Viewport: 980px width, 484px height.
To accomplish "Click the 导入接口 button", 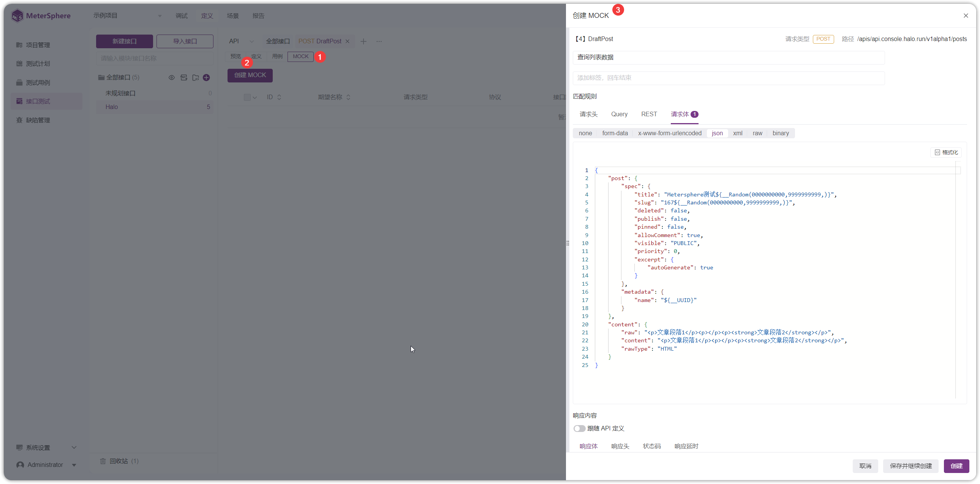I will coord(185,41).
